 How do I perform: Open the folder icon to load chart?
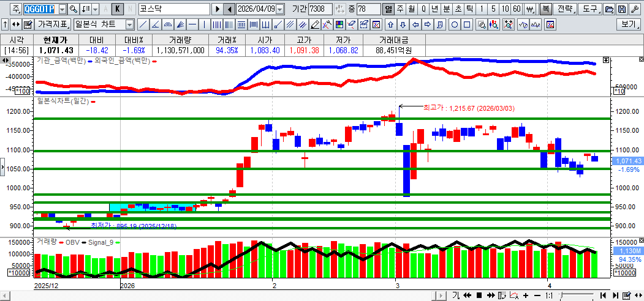[x=608, y=9]
